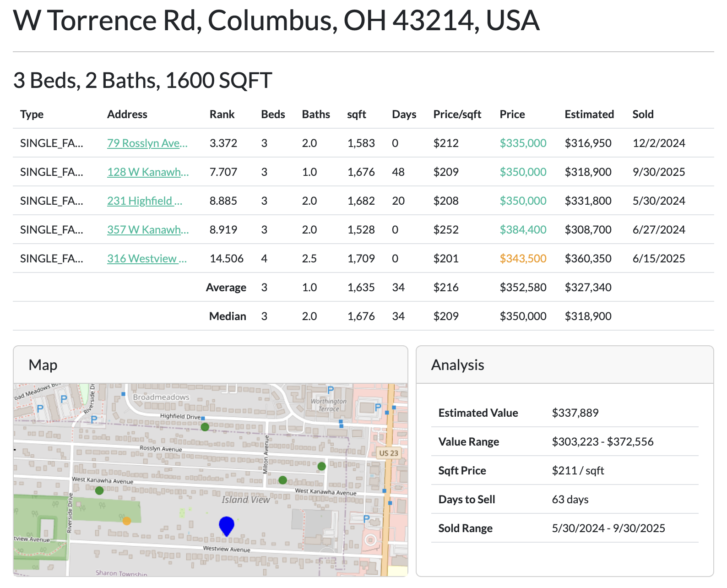Click the Rank column header
The width and height of the screenshot is (727, 588).
click(x=222, y=114)
